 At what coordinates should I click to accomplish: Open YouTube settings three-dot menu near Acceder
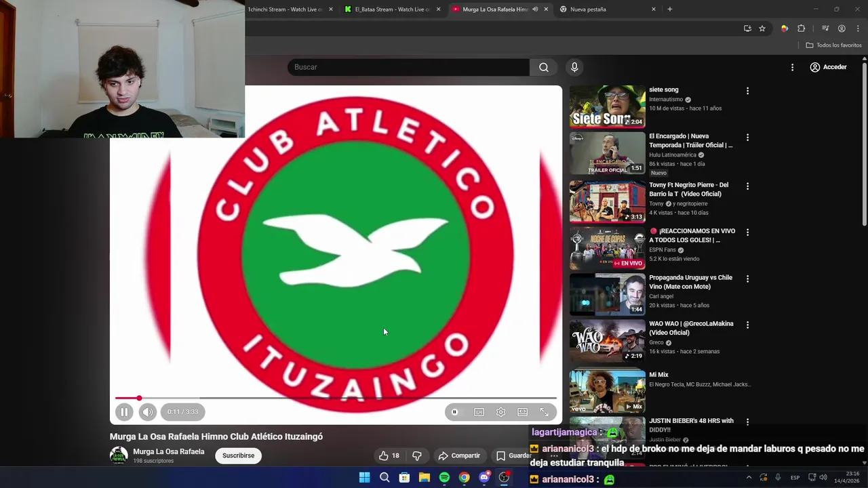tap(792, 67)
